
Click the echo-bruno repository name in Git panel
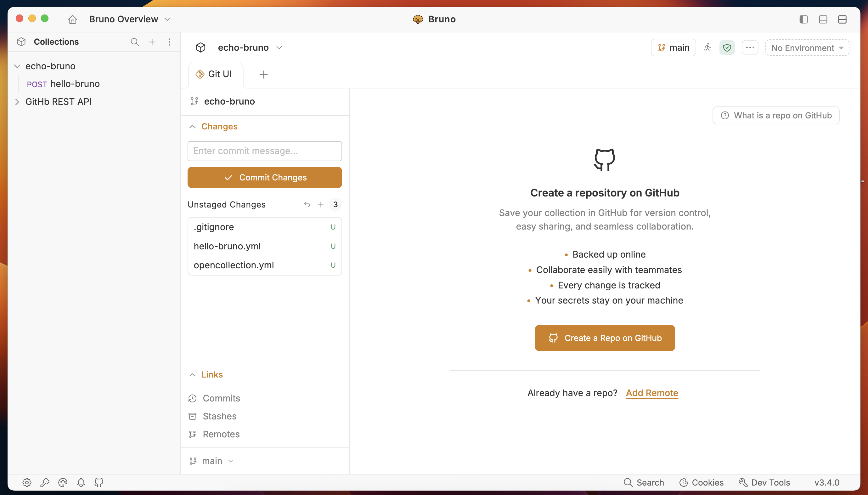click(229, 101)
